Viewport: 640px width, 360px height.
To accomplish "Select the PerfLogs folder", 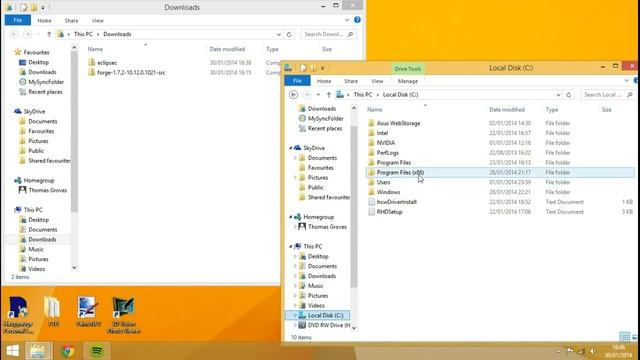I will point(387,153).
